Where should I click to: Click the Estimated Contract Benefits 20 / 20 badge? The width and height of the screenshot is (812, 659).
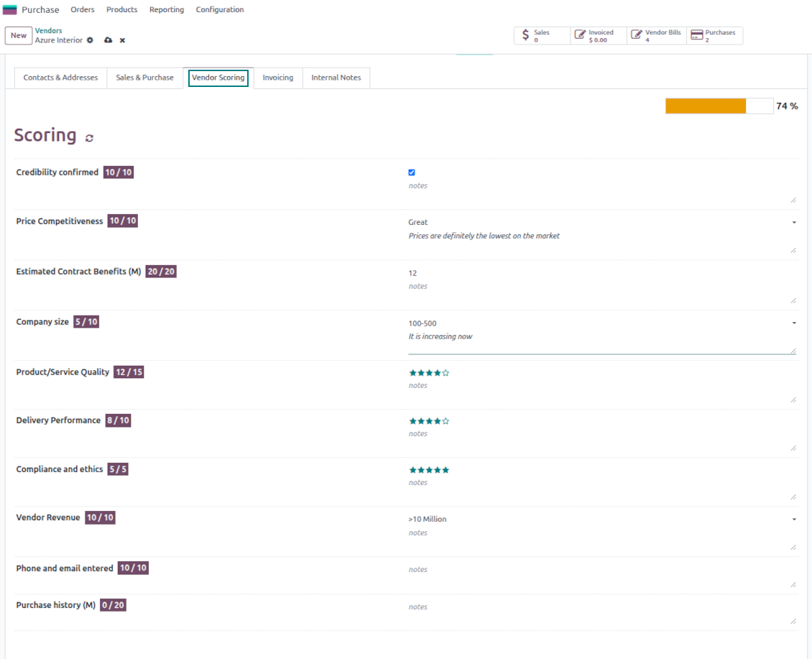pyautogui.click(x=161, y=272)
